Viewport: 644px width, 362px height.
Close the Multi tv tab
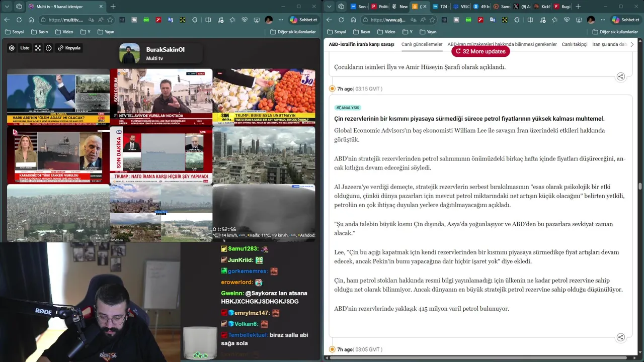pos(101,7)
